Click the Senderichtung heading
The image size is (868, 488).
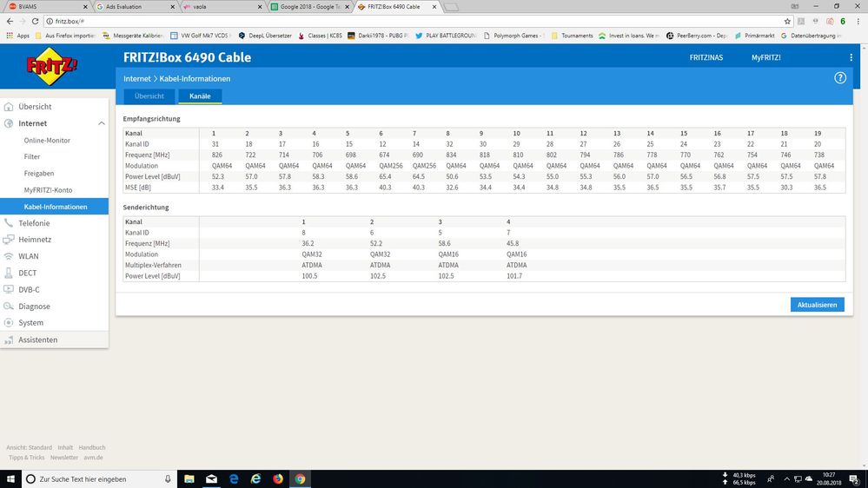coord(146,208)
